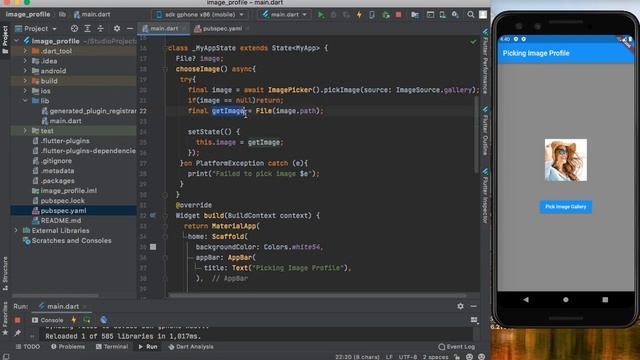Open the Terminal tool window tab
The image size is (640, 360).
click(x=112, y=347)
